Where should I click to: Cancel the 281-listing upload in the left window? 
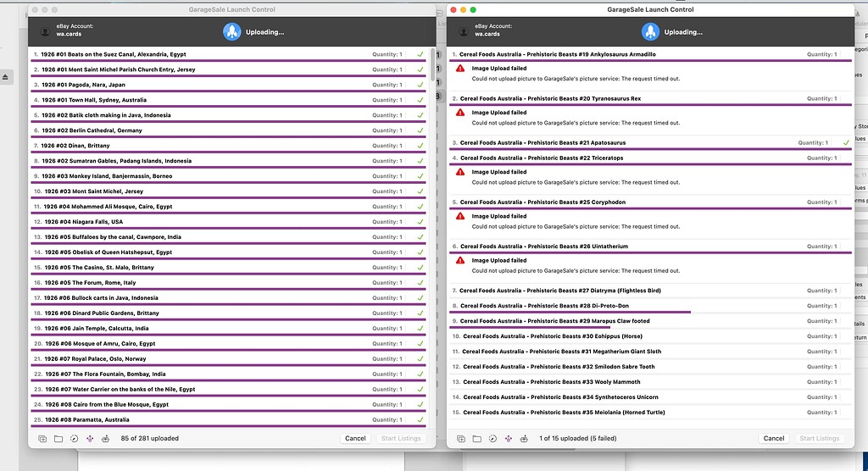pyautogui.click(x=355, y=439)
